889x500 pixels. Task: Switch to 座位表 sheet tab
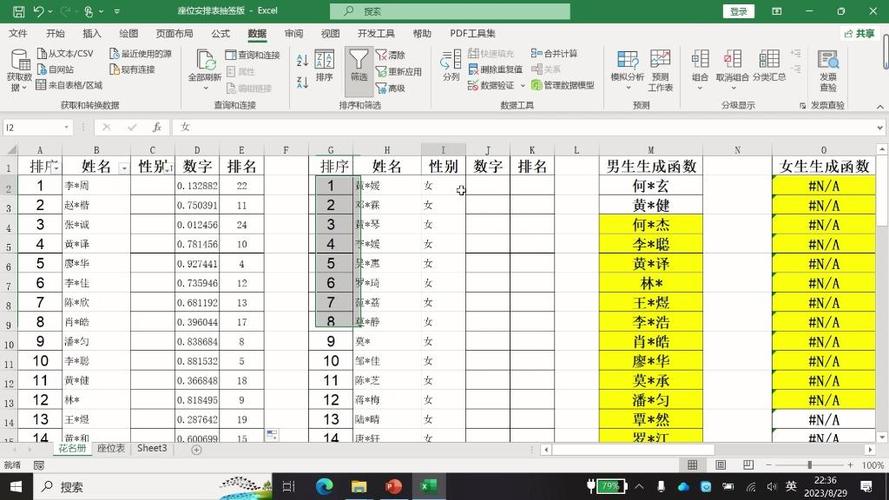point(111,448)
